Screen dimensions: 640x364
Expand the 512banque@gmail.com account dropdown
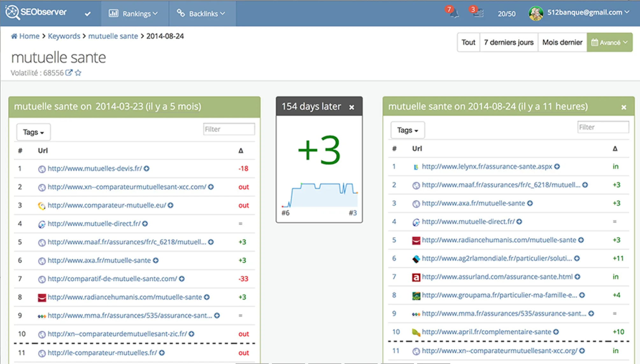pos(588,12)
